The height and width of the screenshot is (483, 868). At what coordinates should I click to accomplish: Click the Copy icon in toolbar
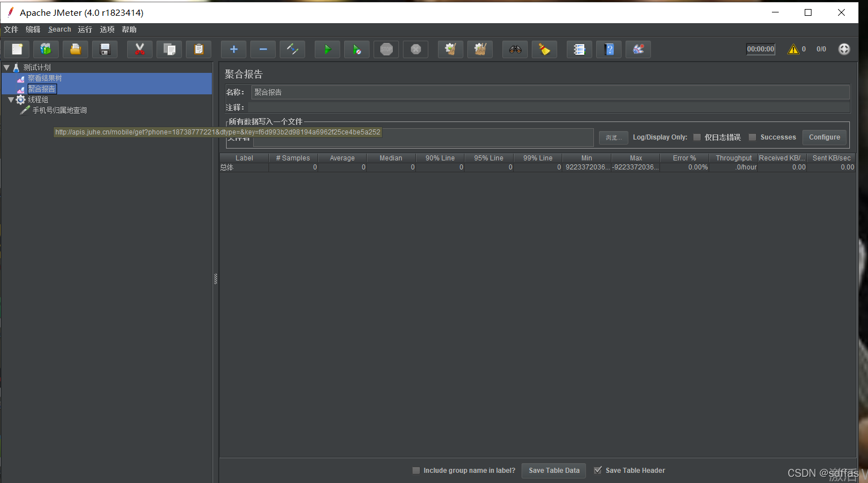(x=169, y=49)
